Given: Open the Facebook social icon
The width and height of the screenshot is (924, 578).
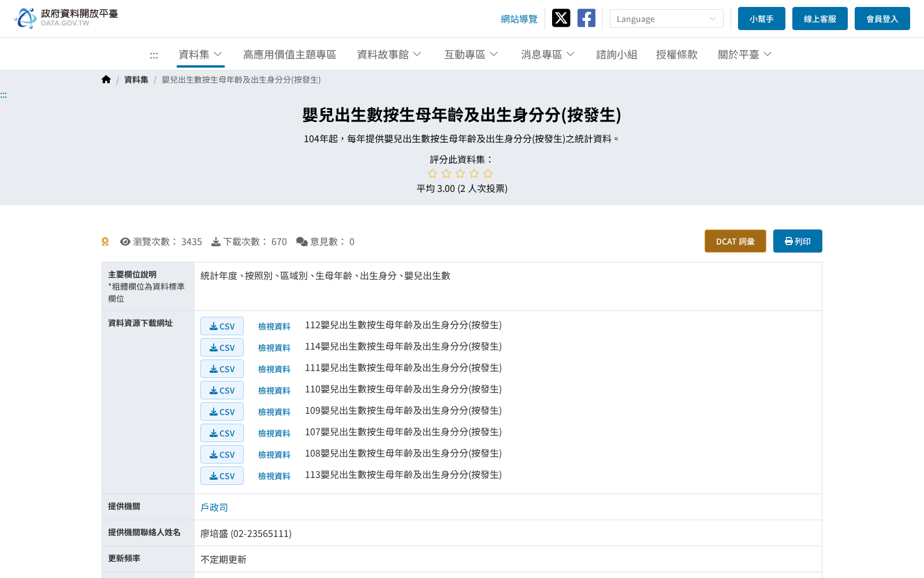Looking at the screenshot, I should [586, 18].
